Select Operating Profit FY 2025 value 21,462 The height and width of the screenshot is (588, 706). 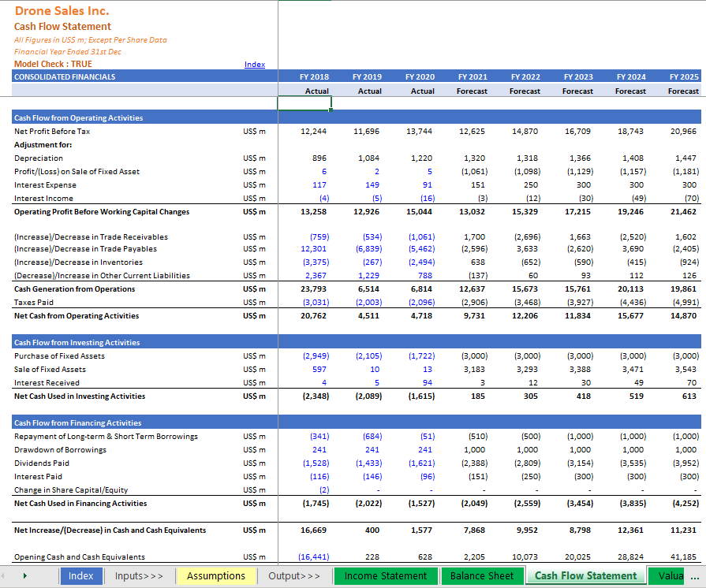[683, 212]
